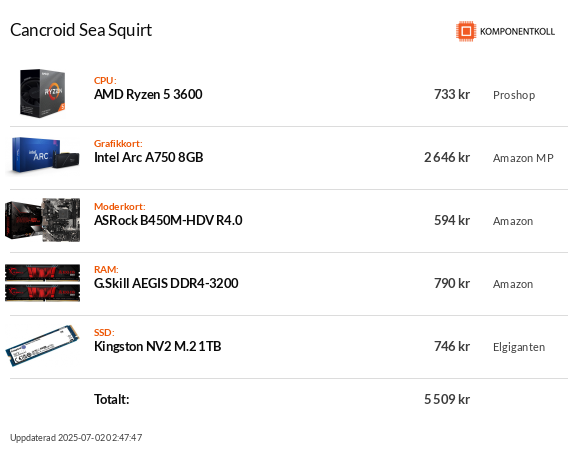Screen dimensions: 577x451
Task: Open the Kingston NV2 M.2 1TB link
Action: click(x=157, y=346)
